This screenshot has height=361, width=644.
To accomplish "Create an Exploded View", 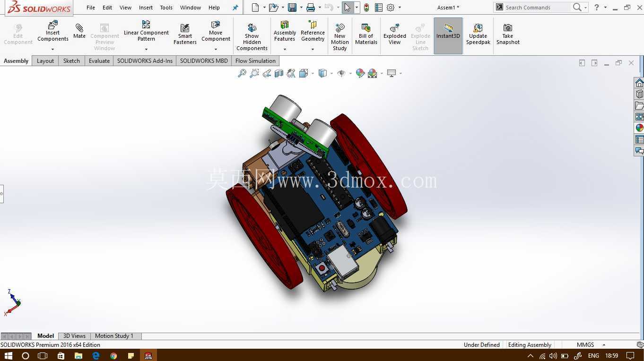I will [x=395, y=34].
